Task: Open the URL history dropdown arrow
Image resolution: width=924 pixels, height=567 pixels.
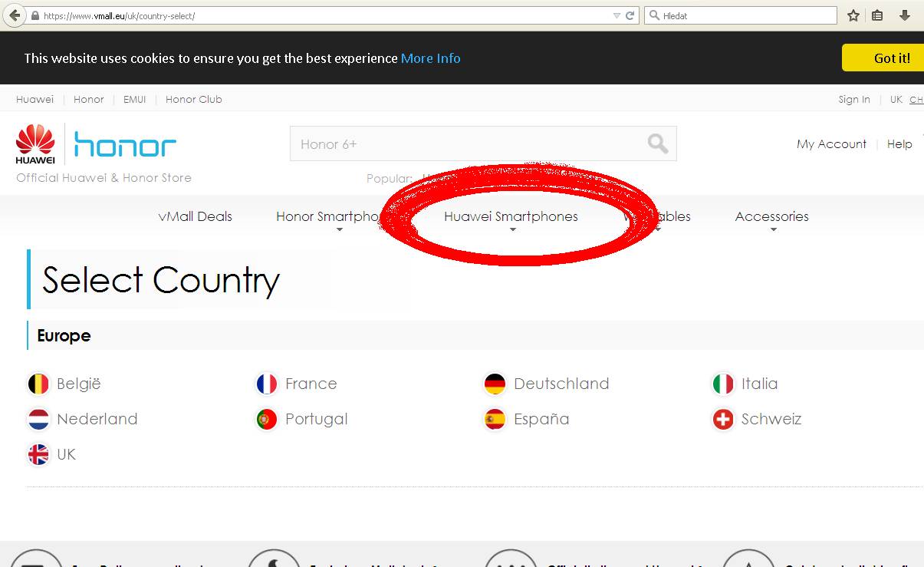Action: [617, 15]
